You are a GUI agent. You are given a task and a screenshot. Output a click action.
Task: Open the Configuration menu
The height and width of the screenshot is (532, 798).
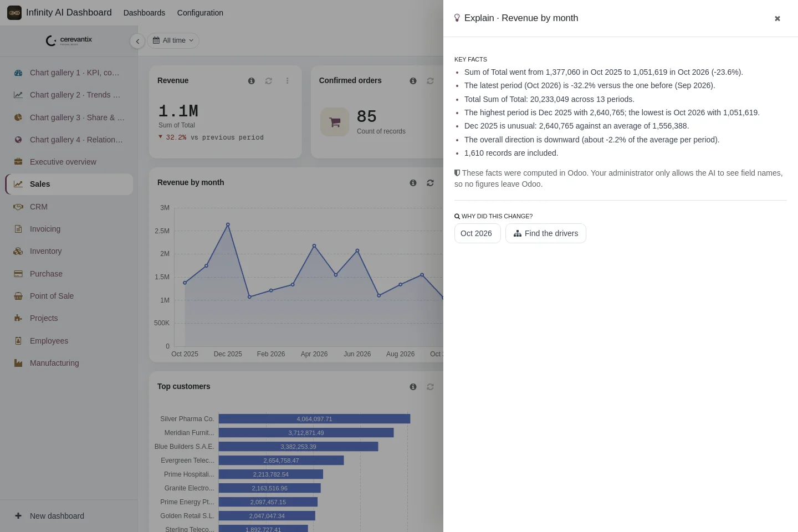point(200,13)
